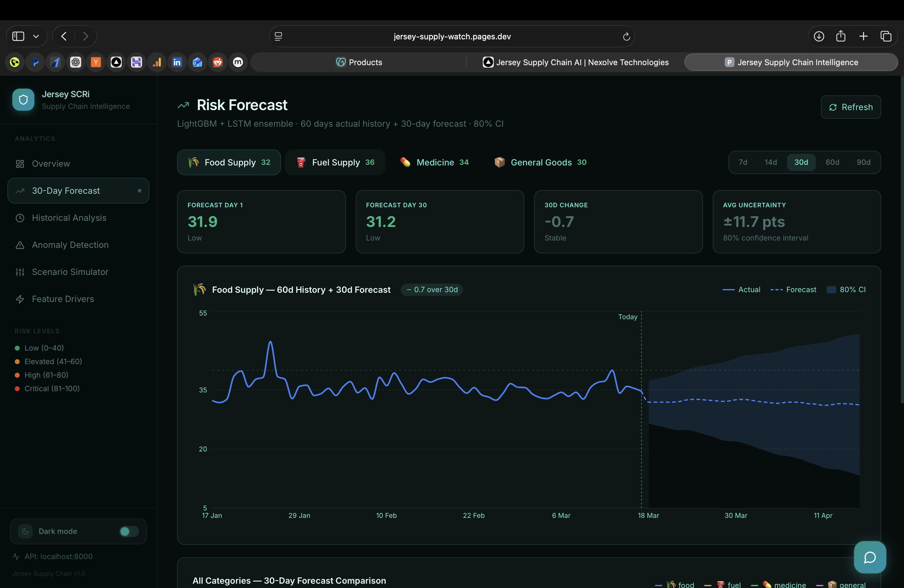Click the LinkedIn favorites icon
The height and width of the screenshot is (588, 904).
click(x=177, y=62)
